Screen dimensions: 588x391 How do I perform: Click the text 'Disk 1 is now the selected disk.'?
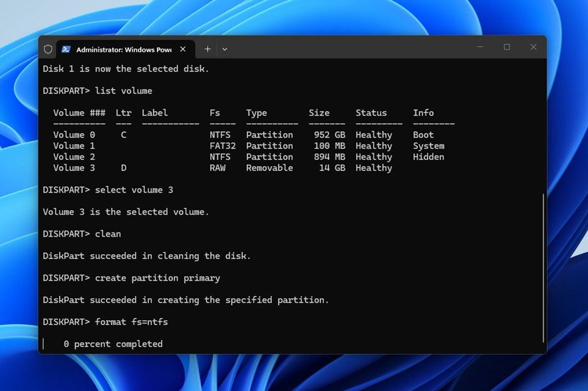click(x=126, y=69)
